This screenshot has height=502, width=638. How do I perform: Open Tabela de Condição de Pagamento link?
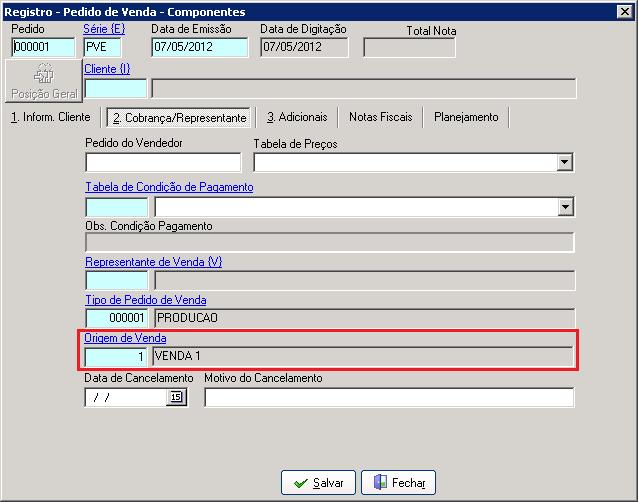169,187
